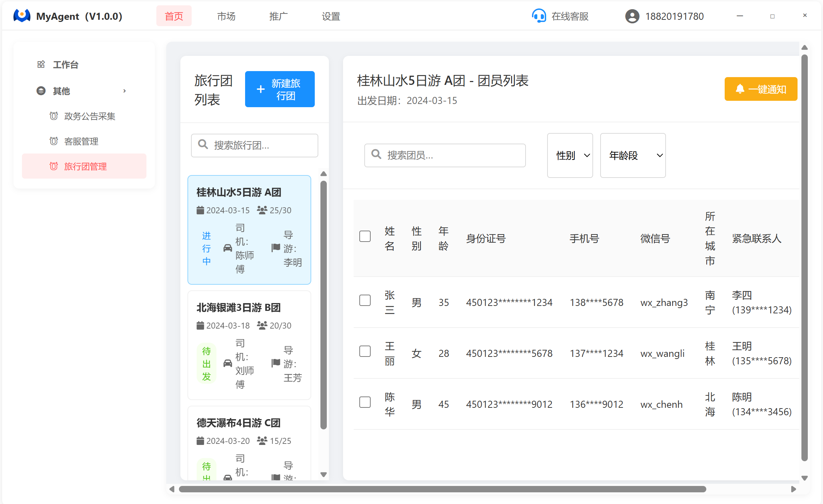
Task: Open the 性别 filter dropdown
Action: pos(570,155)
